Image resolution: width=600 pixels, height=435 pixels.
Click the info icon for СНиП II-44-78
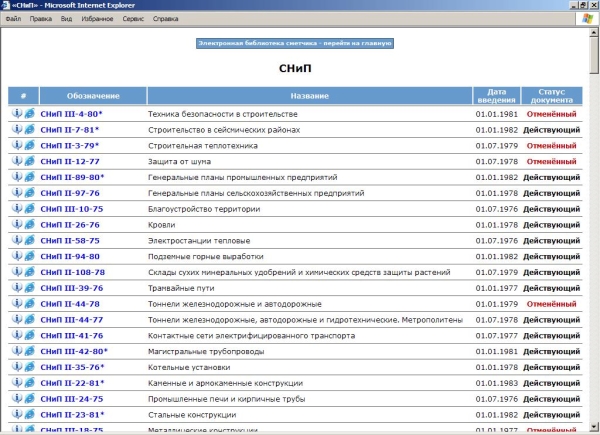pyautogui.click(x=17, y=303)
